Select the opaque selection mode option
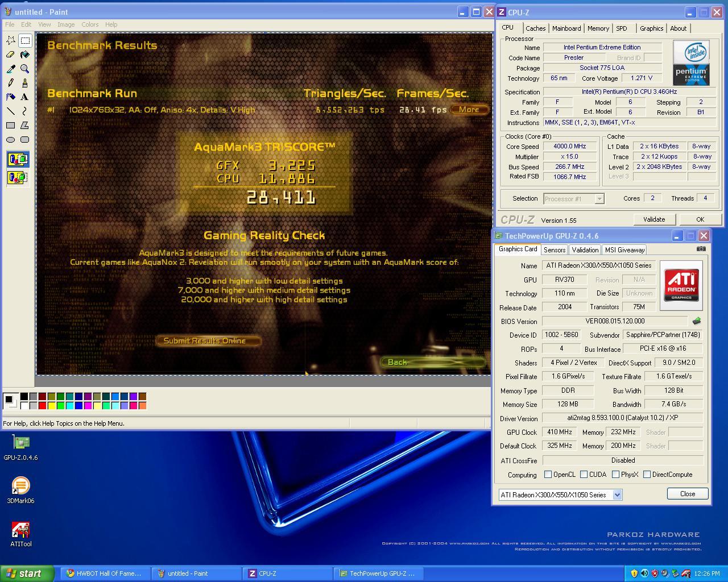Viewport: 728px width, 582px height. point(18,160)
